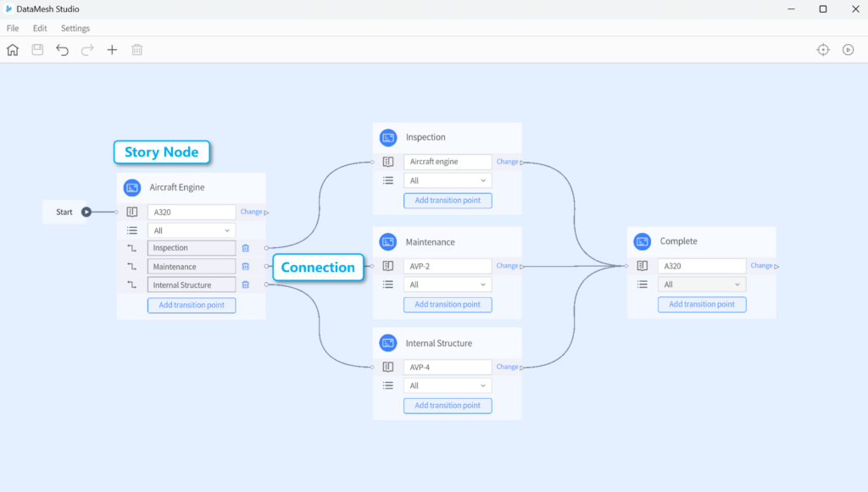Open the All dropdown in Aircraft Engine node
The image size is (868, 492).
(x=191, y=229)
